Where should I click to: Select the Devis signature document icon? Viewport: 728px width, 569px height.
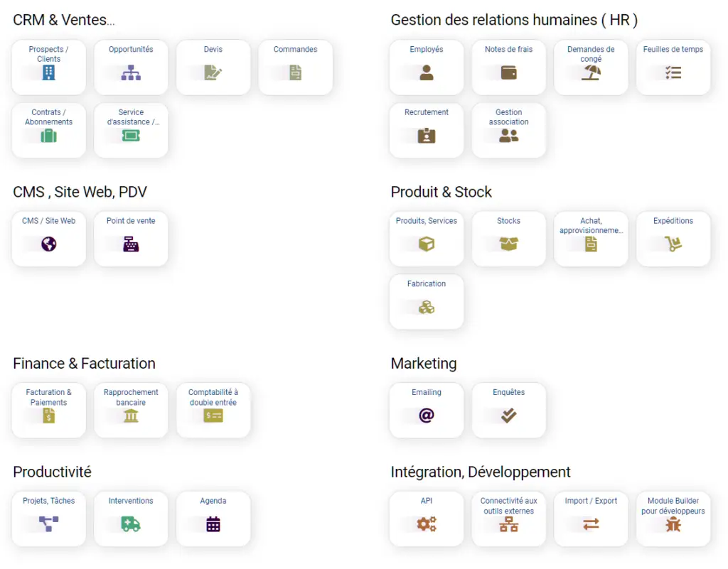[213, 72]
